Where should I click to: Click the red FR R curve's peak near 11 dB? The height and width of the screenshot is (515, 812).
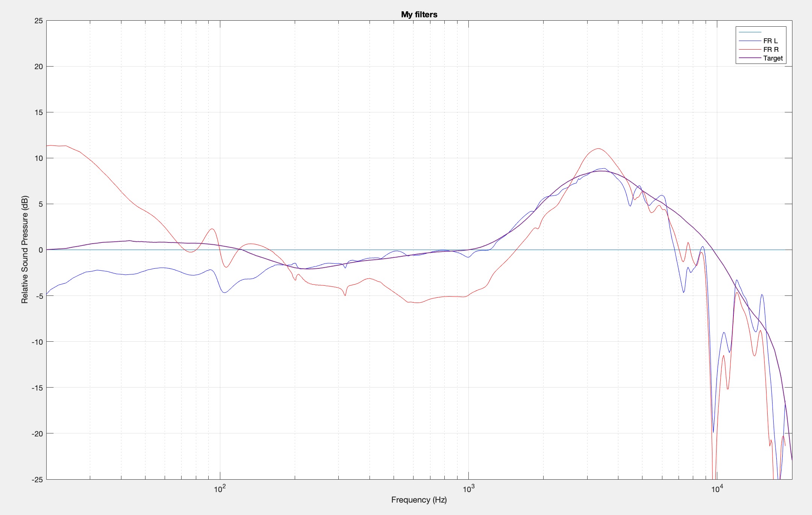pos(598,148)
